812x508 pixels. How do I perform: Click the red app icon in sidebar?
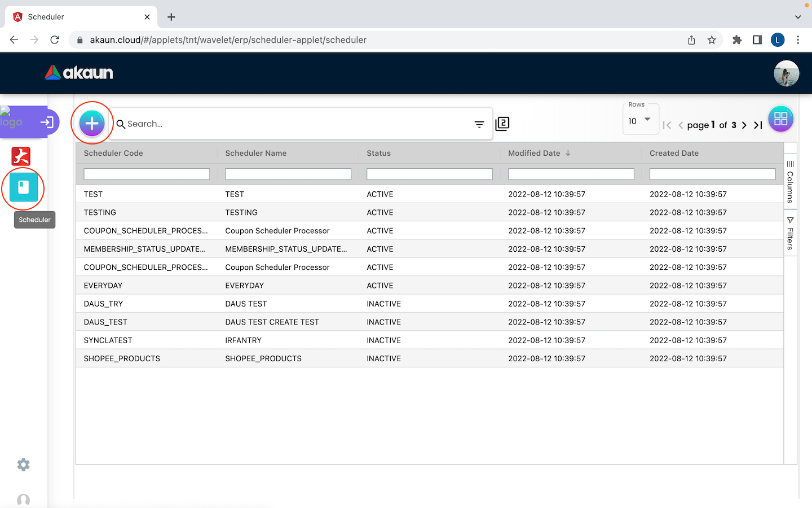pyautogui.click(x=21, y=156)
